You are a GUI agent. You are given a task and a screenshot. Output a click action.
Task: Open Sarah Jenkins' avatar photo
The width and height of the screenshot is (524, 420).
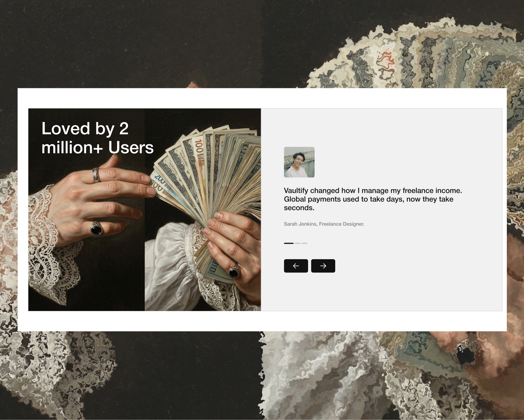pyautogui.click(x=299, y=162)
